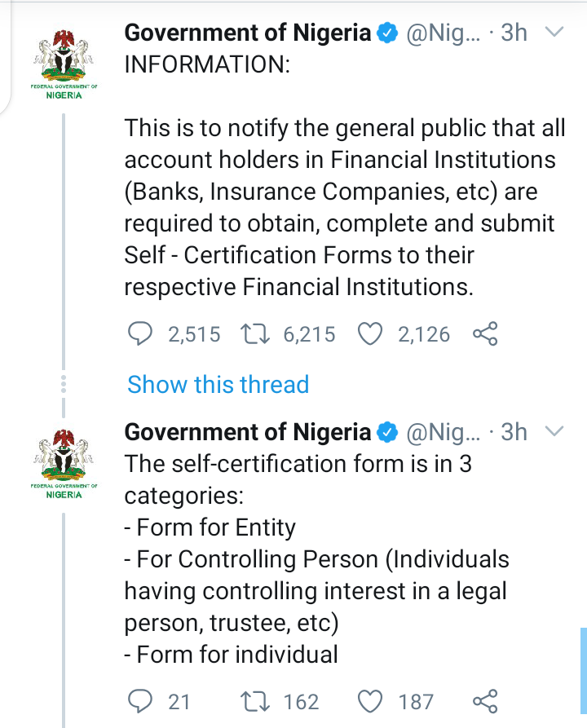Image resolution: width=587 pixels, height=728 pixels.
Task: Retweet the INFORMATION tweet
Action: pyautogui.click(x=256, y=333)
